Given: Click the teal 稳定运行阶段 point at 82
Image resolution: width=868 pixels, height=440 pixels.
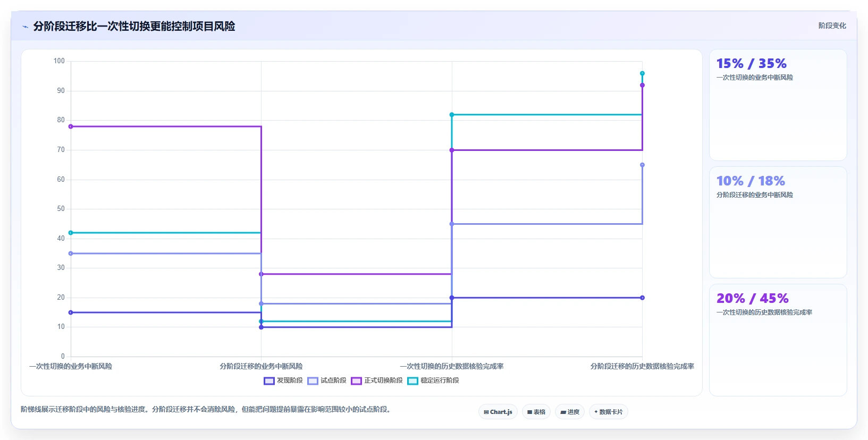Looking at the screenshot, I should coord(452,115).
